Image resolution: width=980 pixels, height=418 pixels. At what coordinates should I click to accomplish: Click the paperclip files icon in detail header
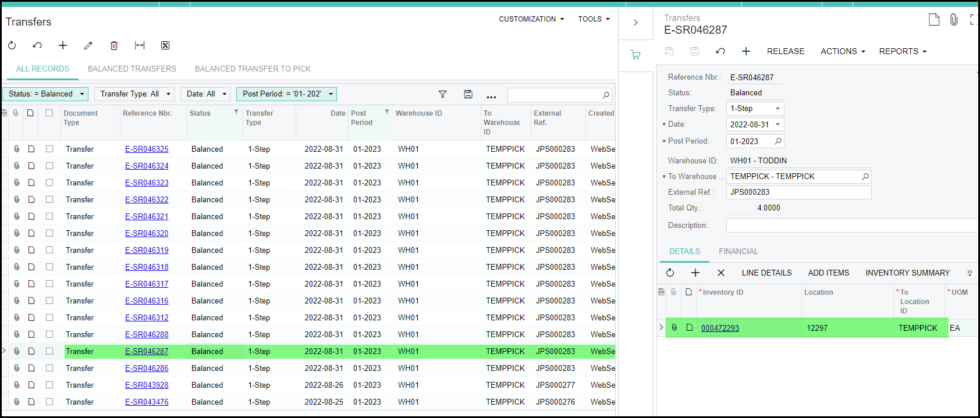tap(954, 20)
